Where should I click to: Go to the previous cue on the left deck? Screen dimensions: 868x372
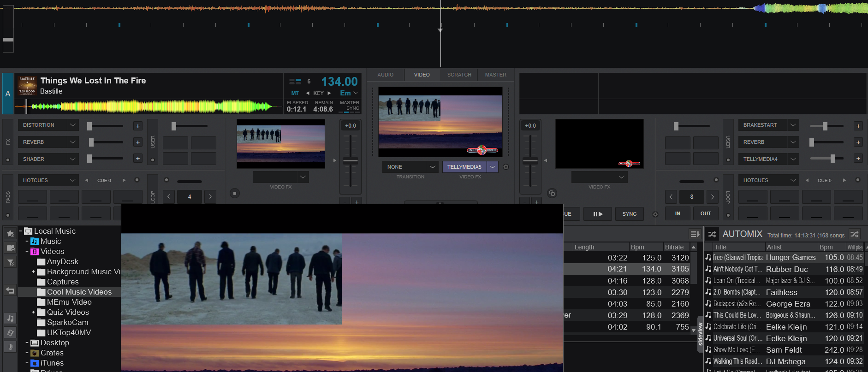click(86, 180)
